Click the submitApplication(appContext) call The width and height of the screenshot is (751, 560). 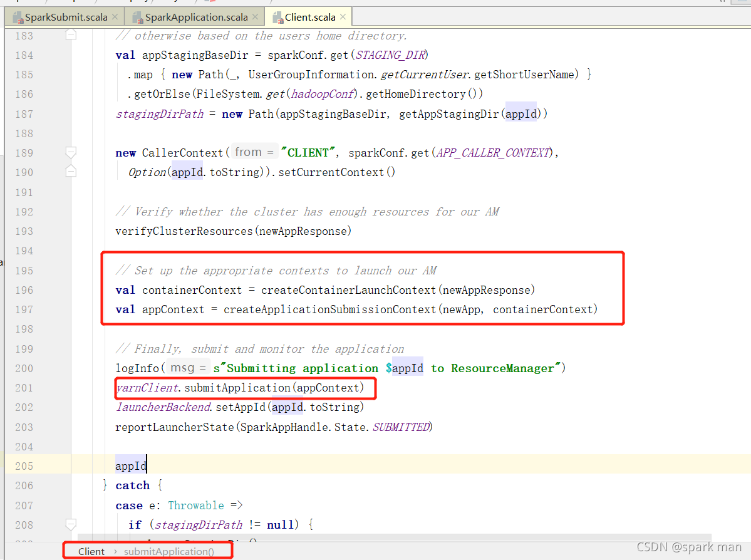point(274,388)
